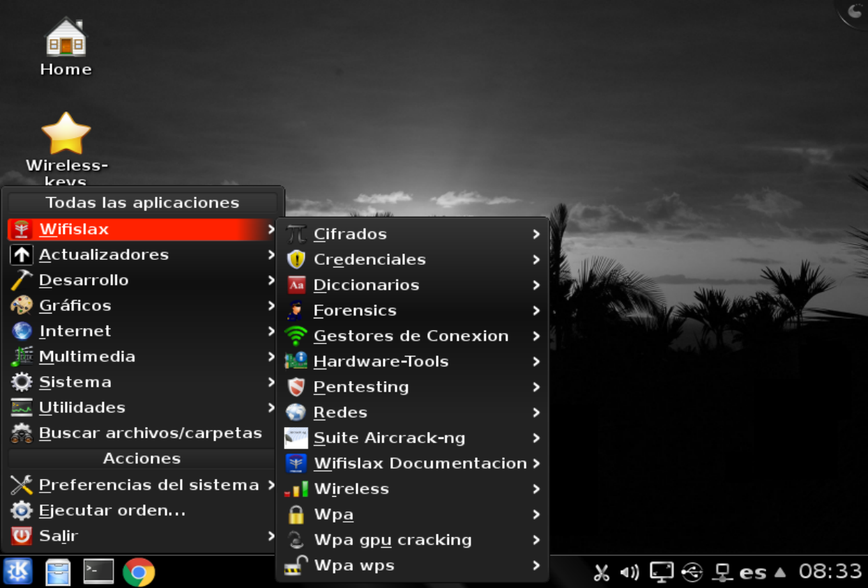Open the USB device notifier tray icon
This screenshot has width=868, height=588.
pos(692,572)
